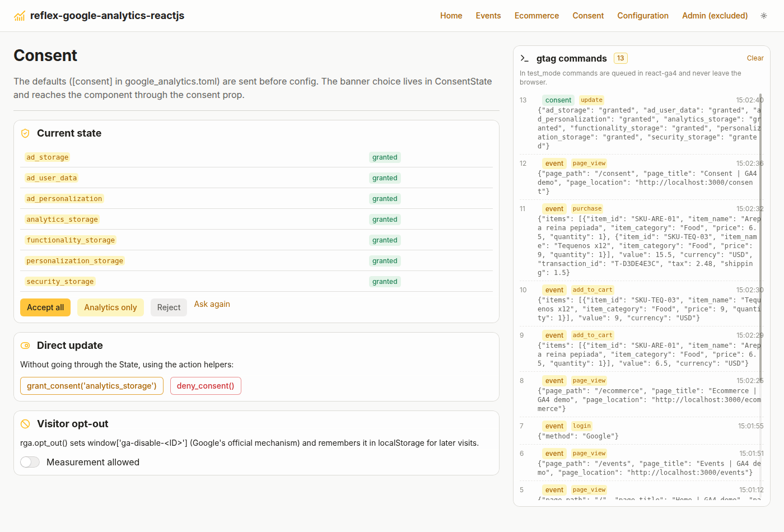Click grant_consent('analytics_storage') button
Screen dimensions: 784x532
[x=92, y=386]
